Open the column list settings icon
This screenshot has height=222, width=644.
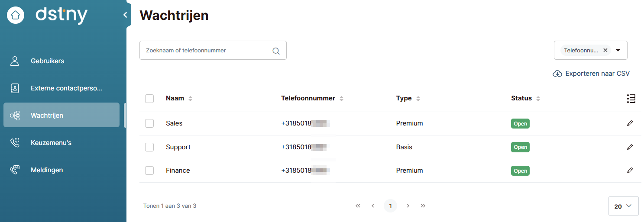tap(631, 99)
